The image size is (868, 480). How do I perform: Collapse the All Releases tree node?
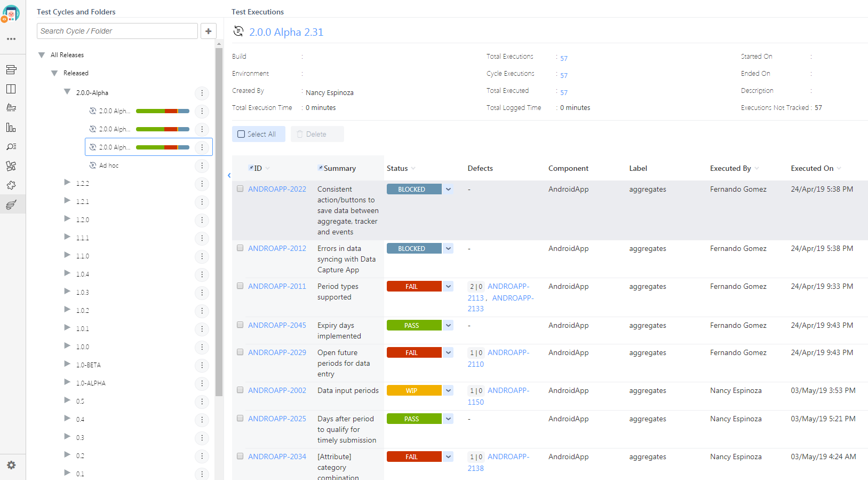click(x=42, y=55)
